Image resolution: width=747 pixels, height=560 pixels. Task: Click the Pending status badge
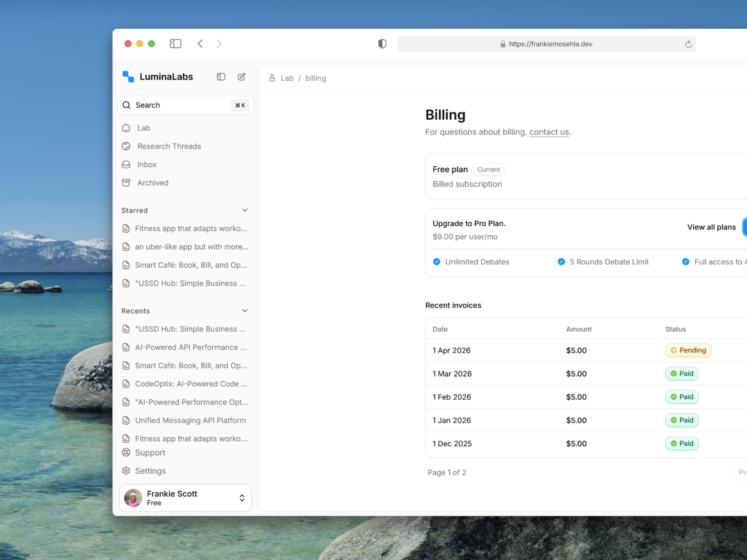pyautogui.click(x=688, y=350)
